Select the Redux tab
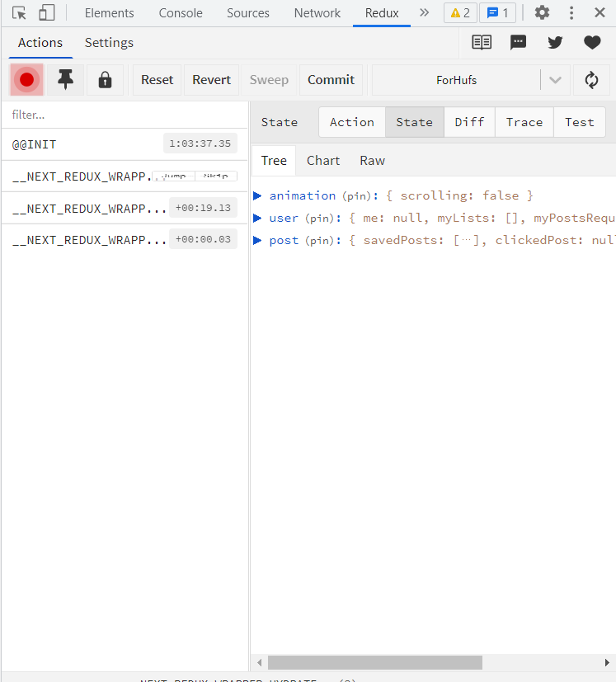This screenshot has width=616, height=682. (382, 13)
